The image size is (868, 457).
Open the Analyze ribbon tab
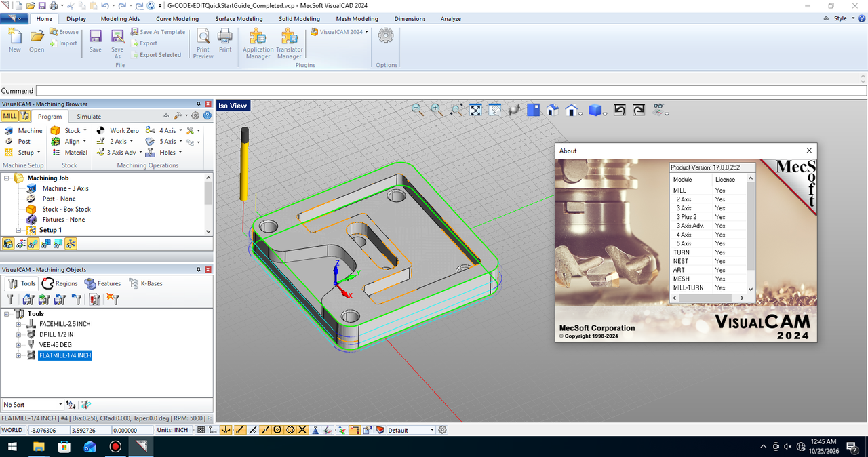click(x=450, y=19)
